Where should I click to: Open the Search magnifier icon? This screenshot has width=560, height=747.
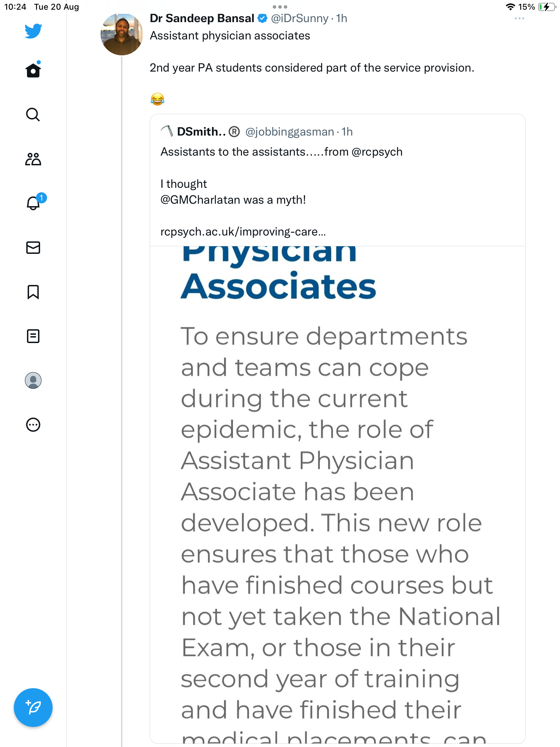(x=33, y=114)
